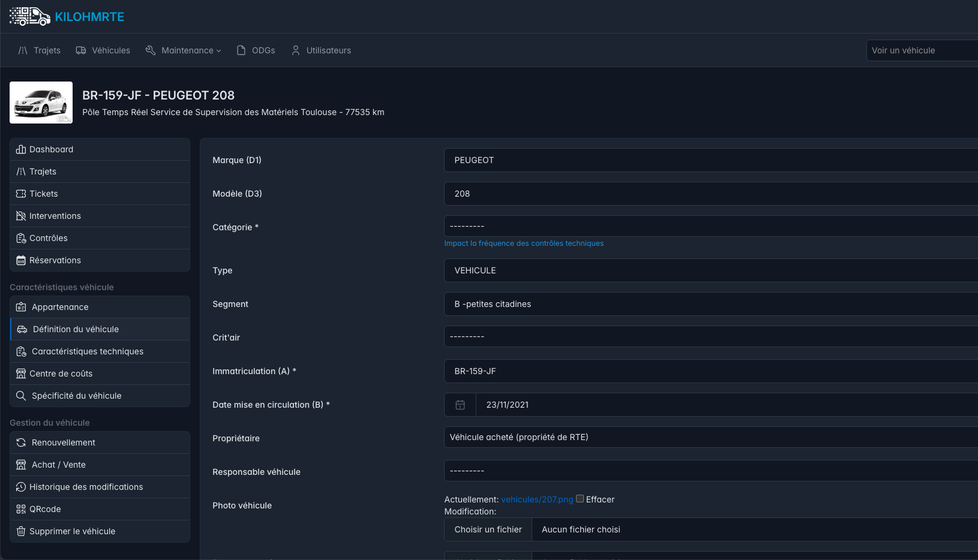Select the Renouvellement sidebar entry
Viewport: 978px width, 560px height.
[x=64, y=442]
